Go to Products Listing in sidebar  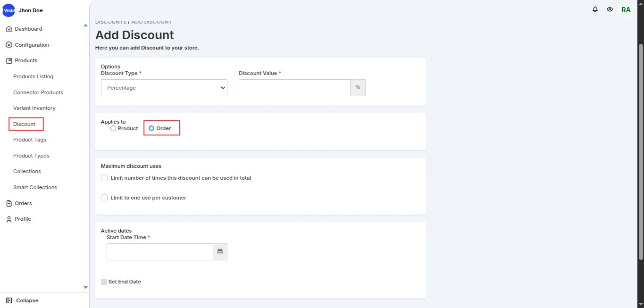coord(33,76)
